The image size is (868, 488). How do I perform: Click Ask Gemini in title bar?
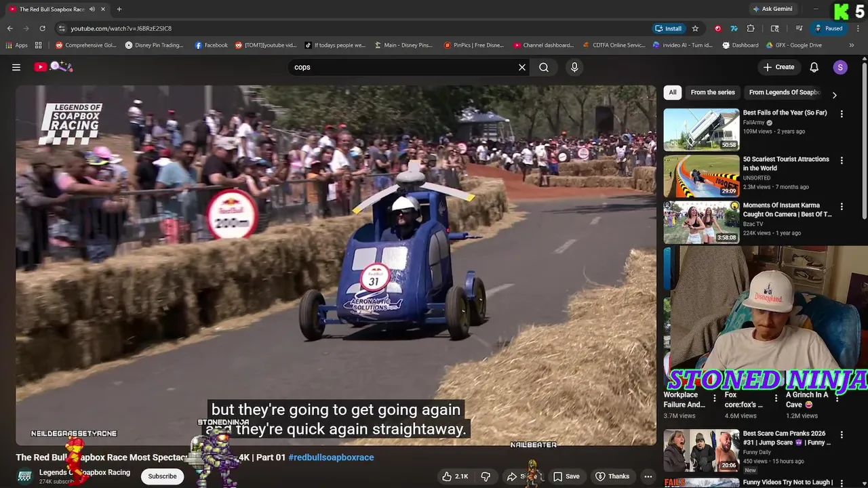772,9
